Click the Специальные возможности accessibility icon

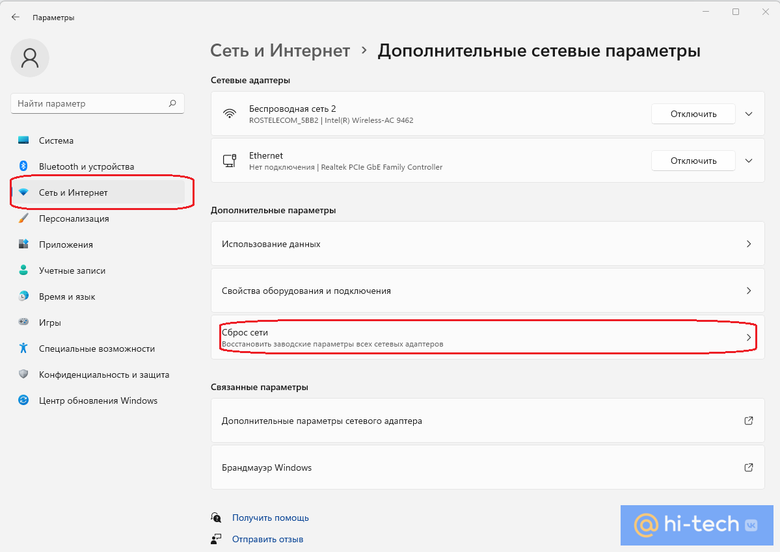23,348
